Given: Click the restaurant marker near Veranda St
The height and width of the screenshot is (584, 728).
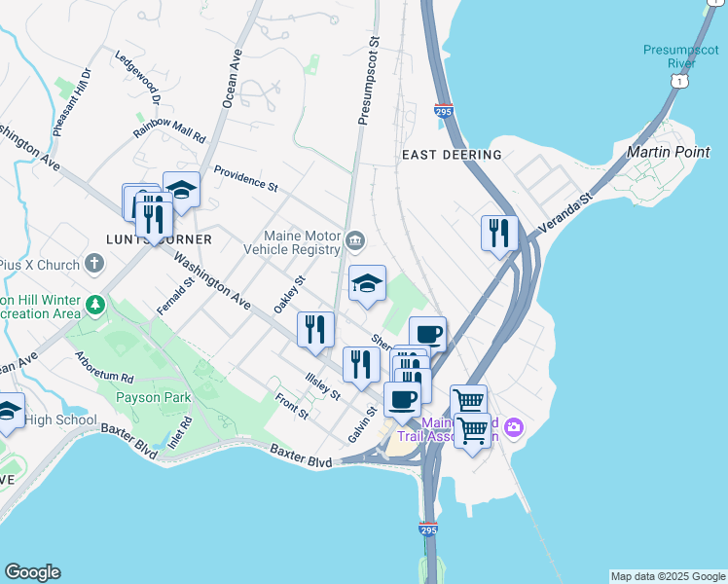Looking at the screenshot, I should pos(499,233).
